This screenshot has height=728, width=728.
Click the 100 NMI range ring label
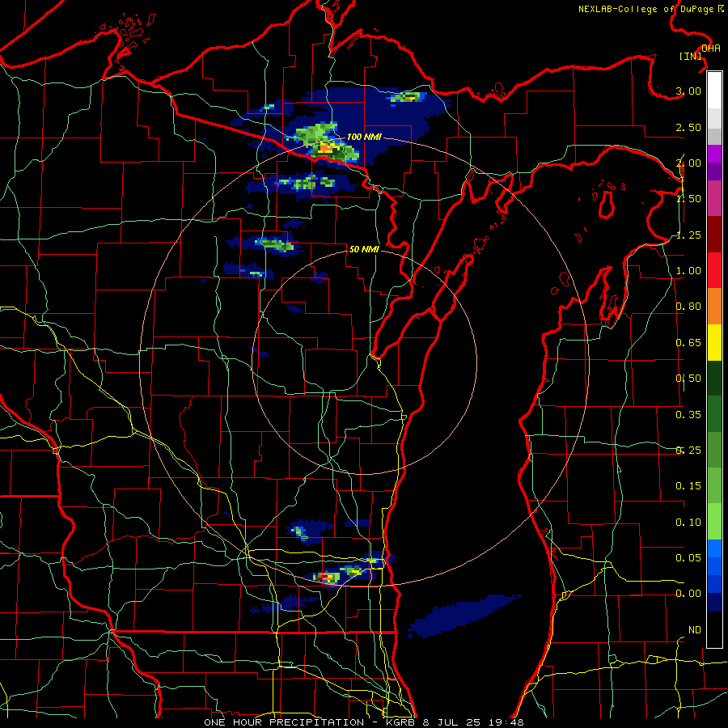tap(364, 137)
